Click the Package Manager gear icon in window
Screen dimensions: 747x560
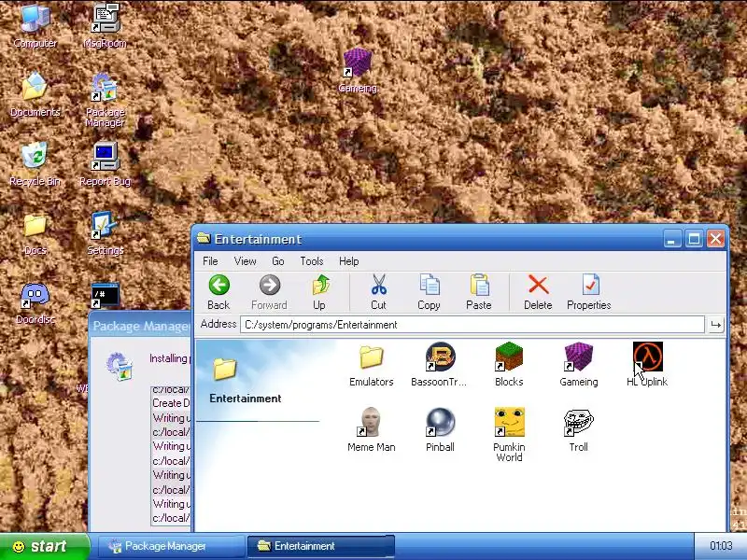click(x=120, y=367)
